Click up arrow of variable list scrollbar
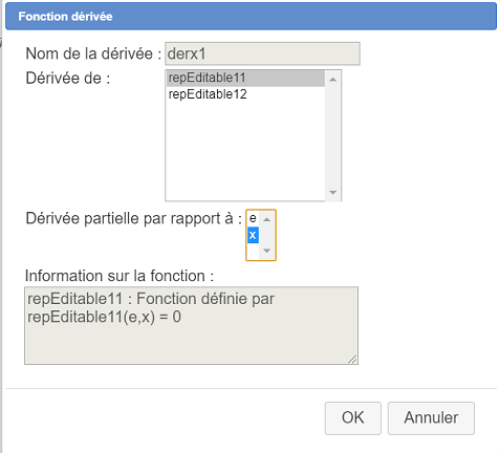This screenshot has width=500, height=453. pyautogui.click(x=267, y=219)
